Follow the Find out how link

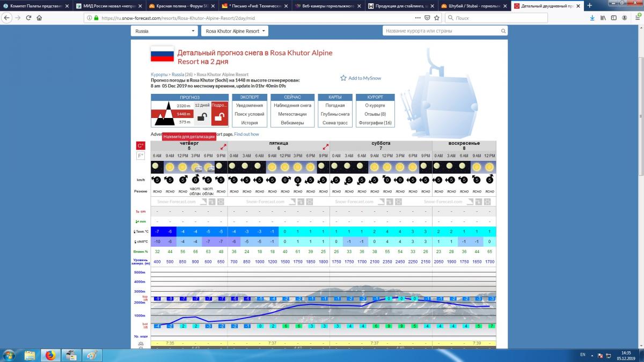tap(246, 134)
